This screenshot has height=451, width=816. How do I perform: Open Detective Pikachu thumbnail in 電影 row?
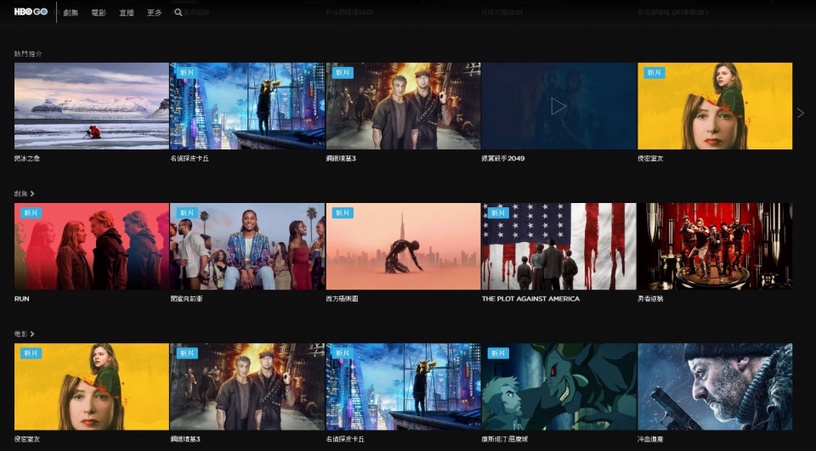point(403,386)
